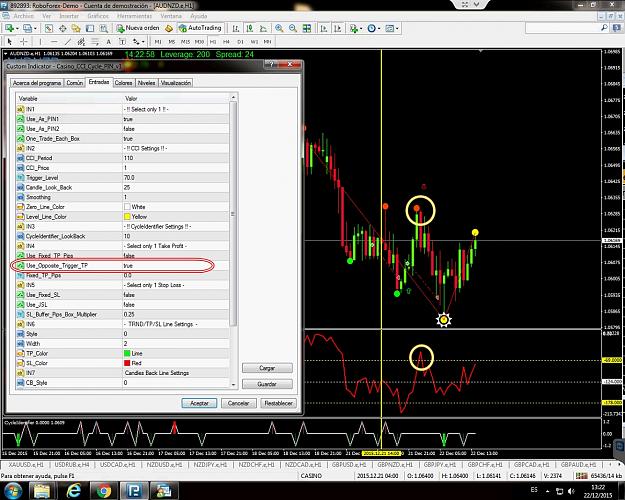Select the TP_Color Lime swatch

[x=127, y=353]
